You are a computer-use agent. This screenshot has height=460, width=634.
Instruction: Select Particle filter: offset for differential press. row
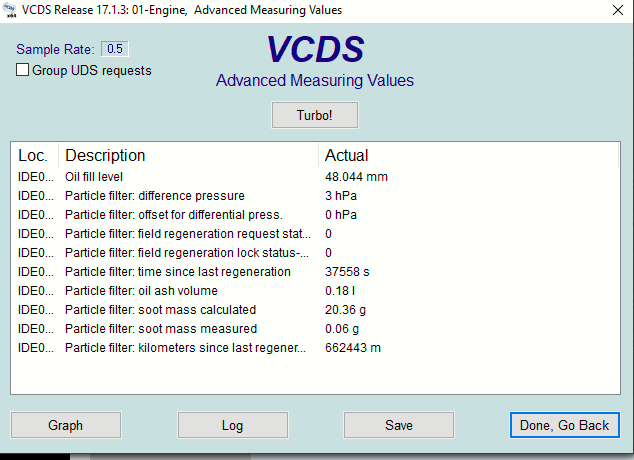pyautogui.click(x=315, y=215)
